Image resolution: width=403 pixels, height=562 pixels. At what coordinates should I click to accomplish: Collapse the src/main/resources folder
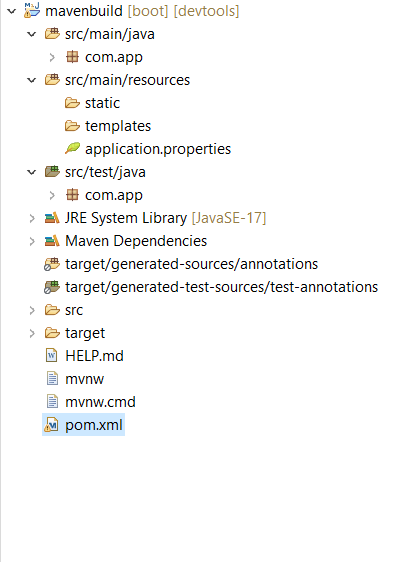[32, 80]
